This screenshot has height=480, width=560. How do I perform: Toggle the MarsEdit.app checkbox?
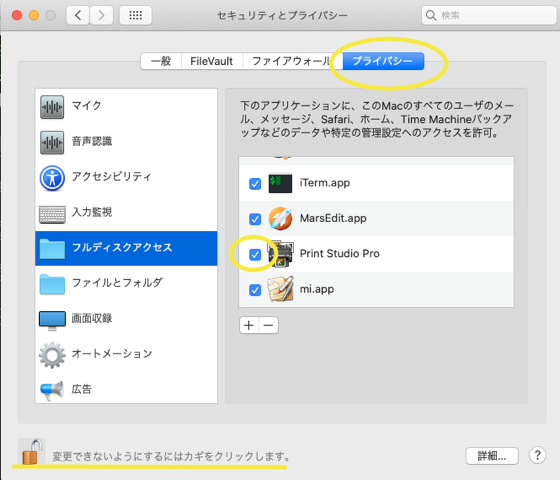pyautogui.click(x=255, y=219)
